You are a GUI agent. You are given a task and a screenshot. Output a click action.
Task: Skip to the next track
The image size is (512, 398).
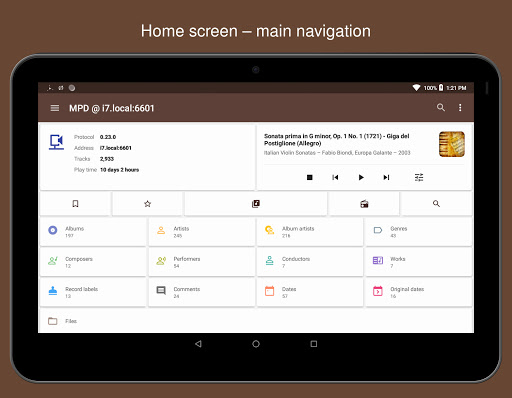point(386,177)
